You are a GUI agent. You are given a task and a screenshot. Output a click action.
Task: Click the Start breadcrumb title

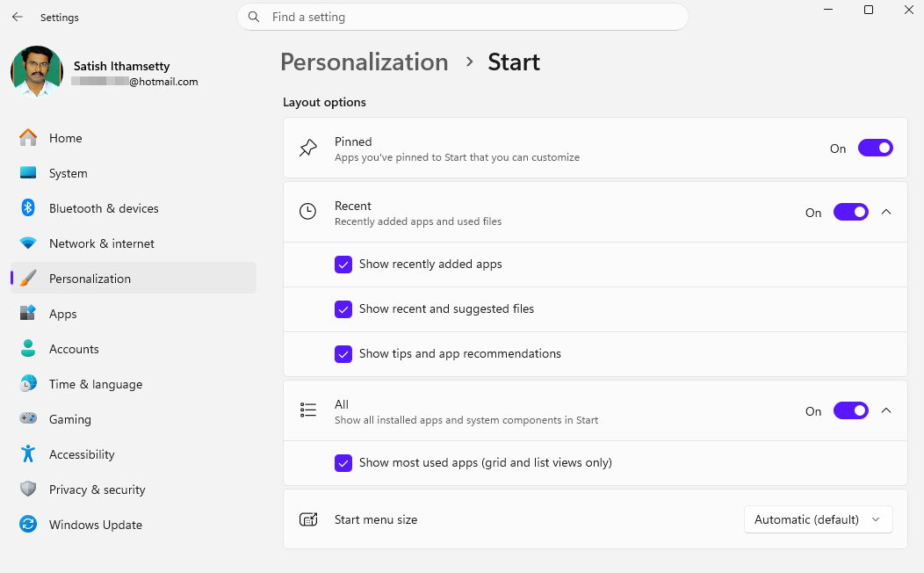[x=514, y=62]
